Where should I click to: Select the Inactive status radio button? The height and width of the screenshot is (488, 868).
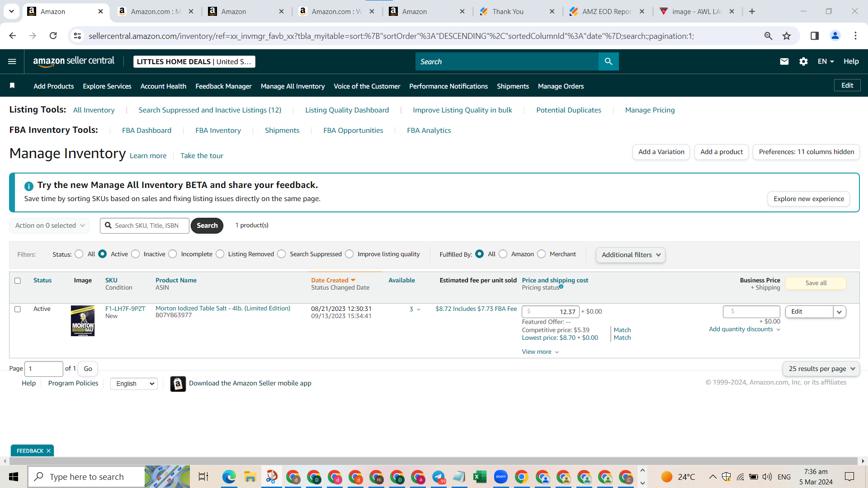[x=136, y=254]
